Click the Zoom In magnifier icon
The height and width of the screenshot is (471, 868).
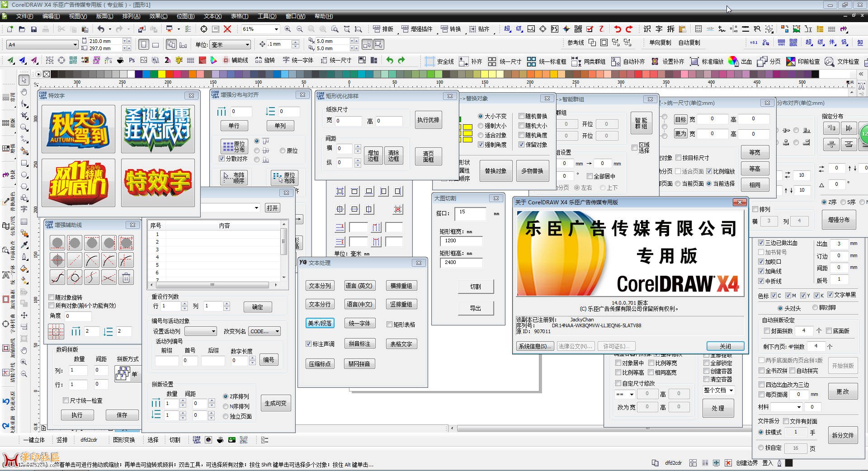coord(288,29)
